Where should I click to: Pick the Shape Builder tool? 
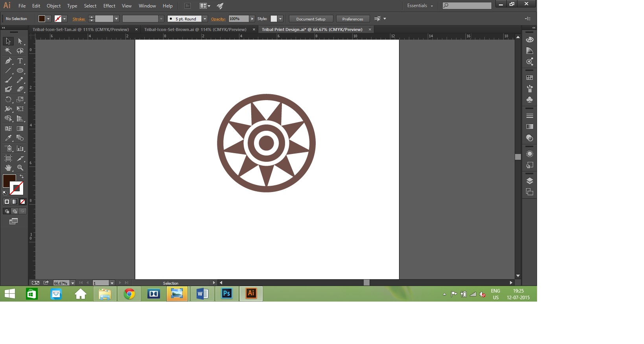click(8, 118)
